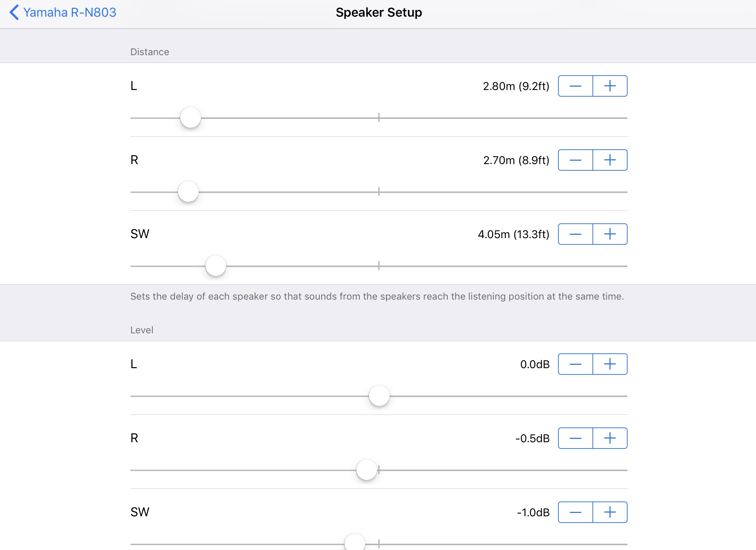The height and width of the screenshot is (550, 756).
Task: Increase Level R above -0.5dB
Action: tap(610, 438)
